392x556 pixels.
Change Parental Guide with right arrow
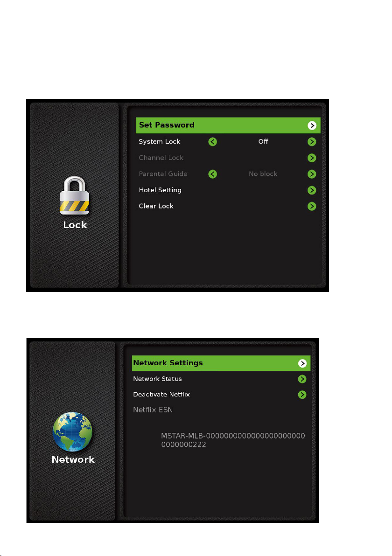pos(312,174)
